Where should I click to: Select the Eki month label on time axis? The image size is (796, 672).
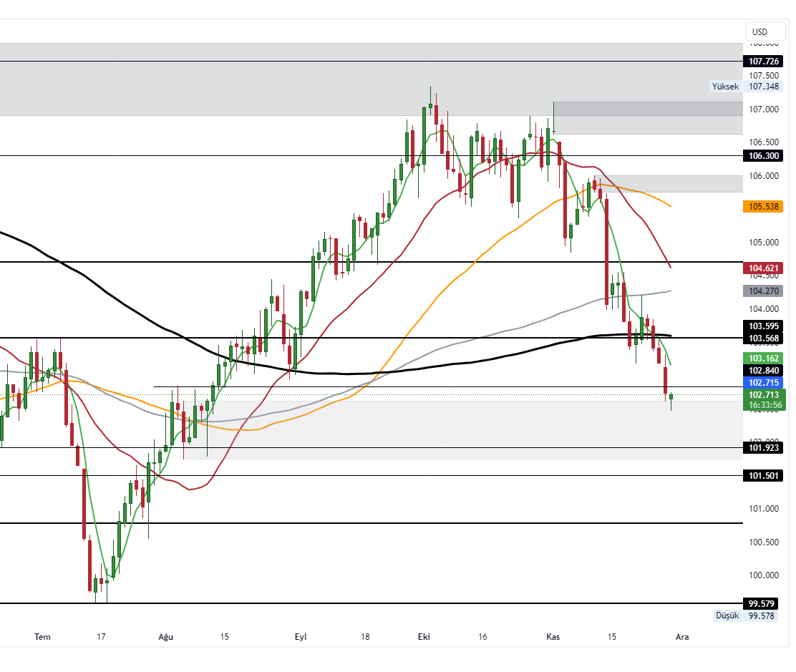423,636
